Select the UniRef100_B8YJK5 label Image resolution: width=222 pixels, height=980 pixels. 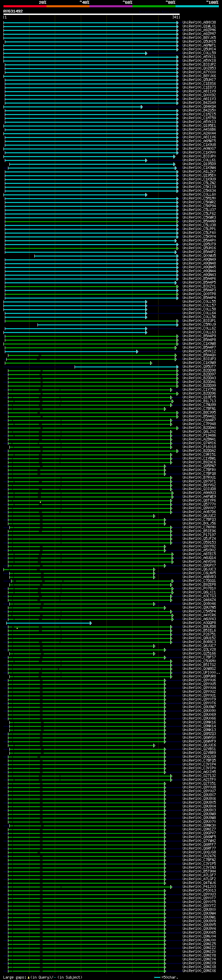(x=199, y=38)
